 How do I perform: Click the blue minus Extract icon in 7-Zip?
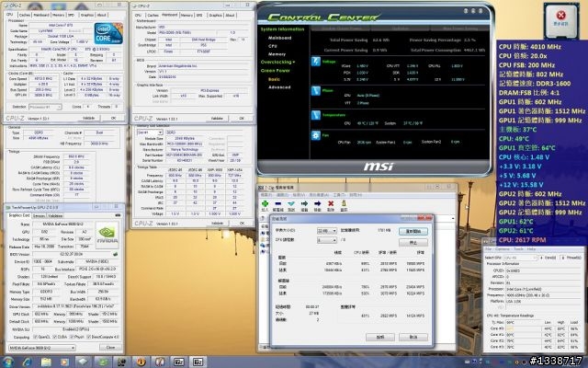click(277, 204)
